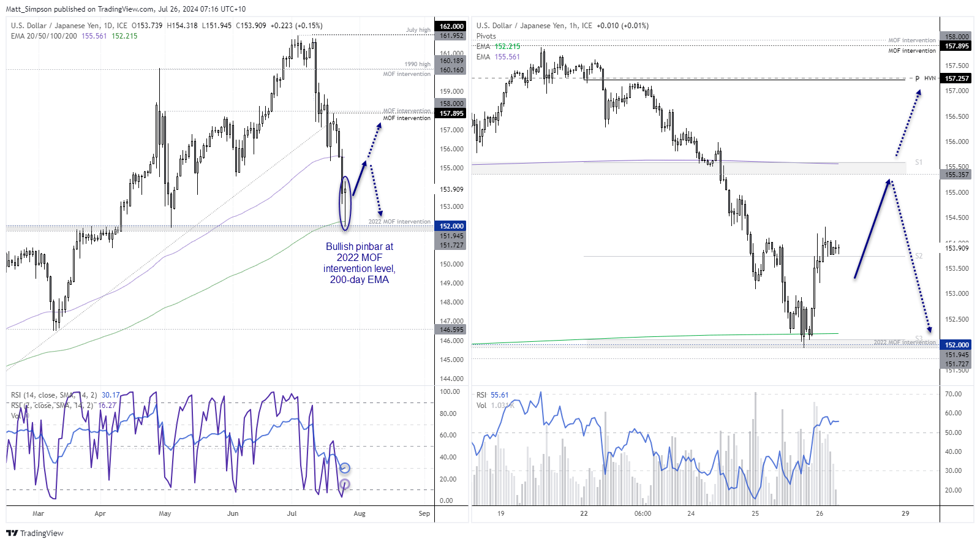The width and height of the screenshot is (980, 544).
Task: Click the '06:00' label on the 1h time axis
Action: tap(643, 513)
